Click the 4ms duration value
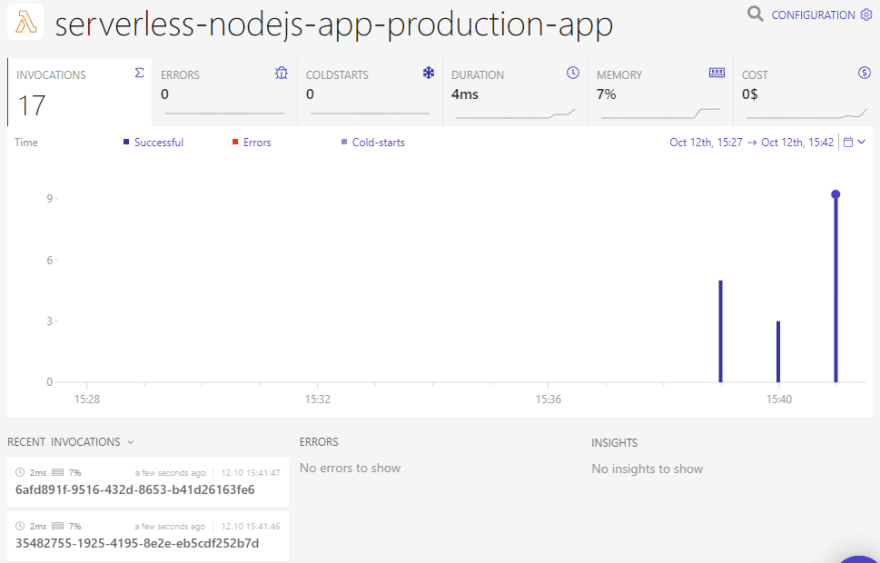This screenshot has height=563, width=880. point(465,94)
